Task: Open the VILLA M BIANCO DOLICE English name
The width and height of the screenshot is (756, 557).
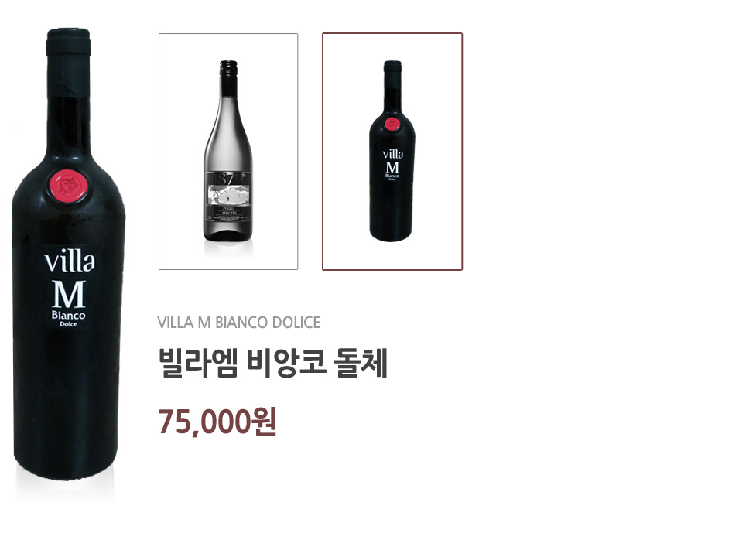Action: click(x=238, y=323)
